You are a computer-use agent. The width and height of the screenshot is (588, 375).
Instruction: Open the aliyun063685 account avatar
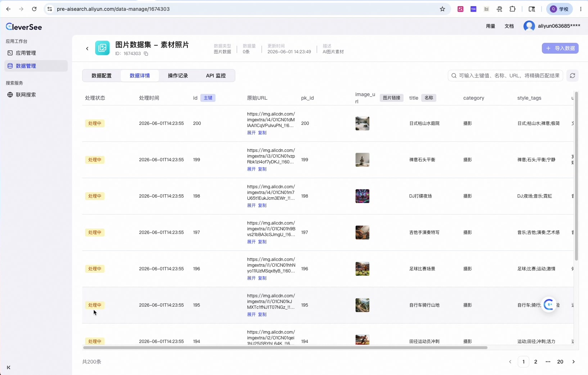[x=529, y=26]
